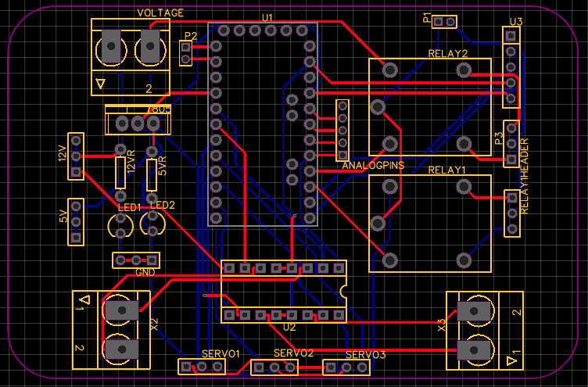Screen dimensions: 588x387
Task: Click the X2 terminal block upper pad
Action: pos(122,310)
